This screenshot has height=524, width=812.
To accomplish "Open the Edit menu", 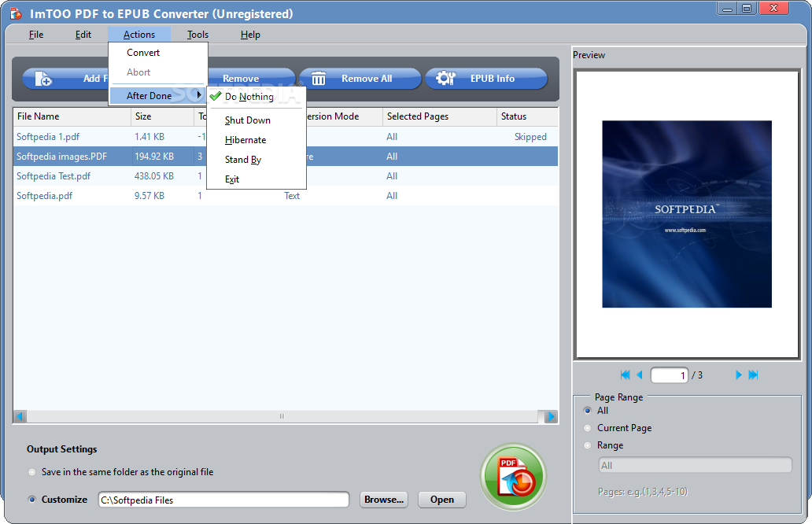I will [x=83, y=35].
